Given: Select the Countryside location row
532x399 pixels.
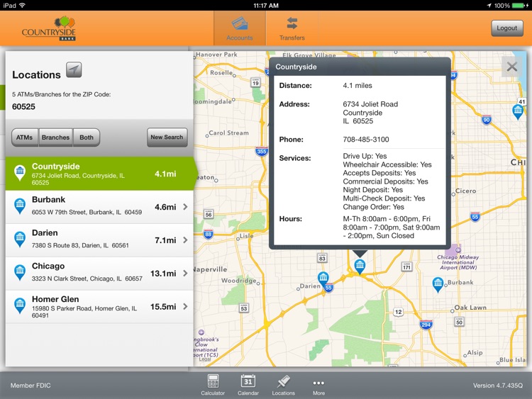Looking at the screenshot, I should 100,174.
